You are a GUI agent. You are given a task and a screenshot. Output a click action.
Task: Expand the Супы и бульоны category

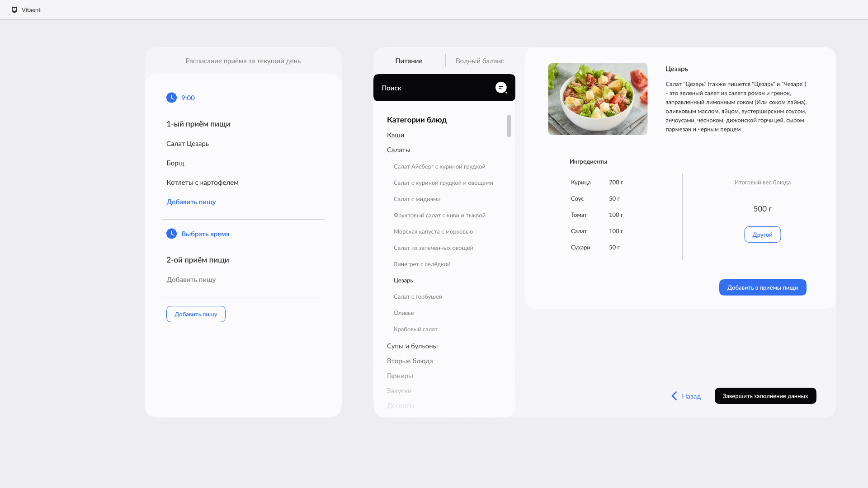pos(412,346)
